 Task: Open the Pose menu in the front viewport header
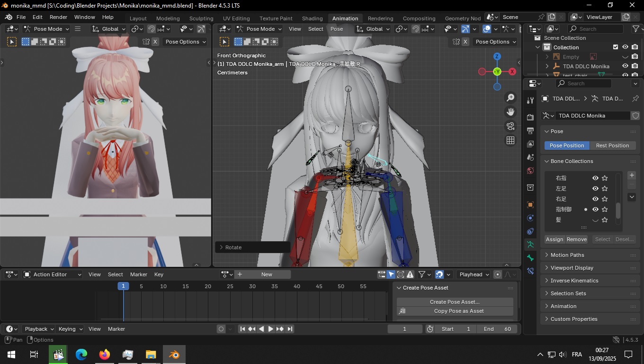(x=337, y=29)
